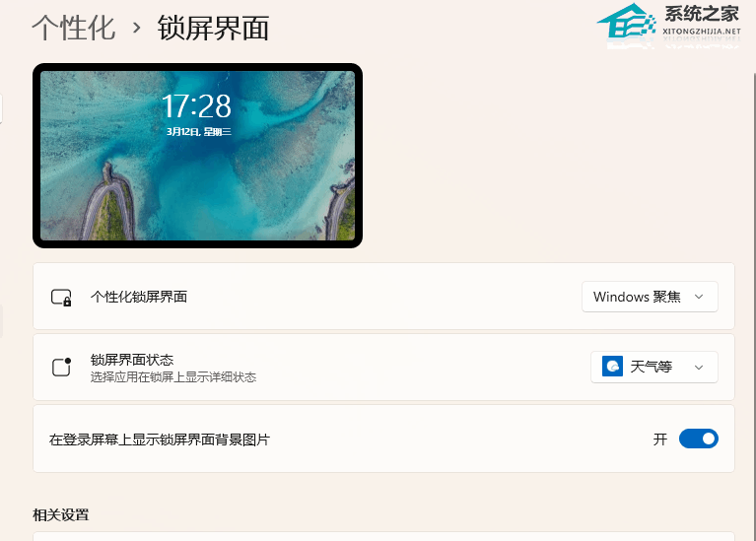Click the blue weather app icon

pyautogui.click(x=612, y=367)
